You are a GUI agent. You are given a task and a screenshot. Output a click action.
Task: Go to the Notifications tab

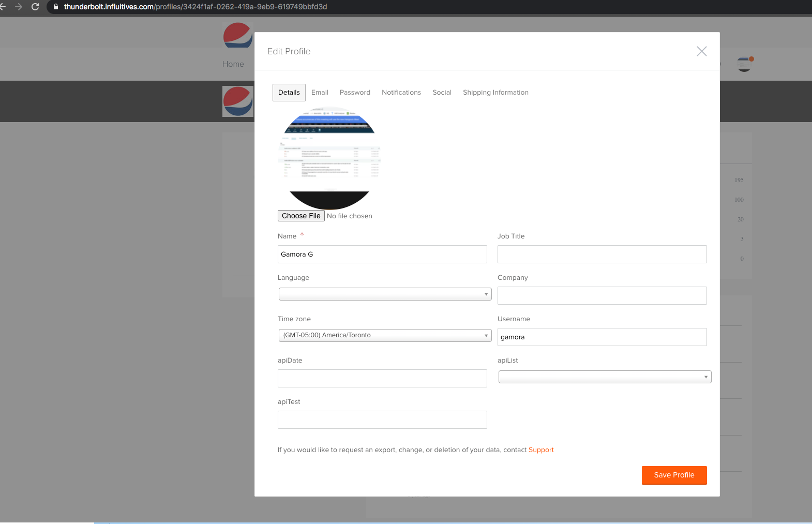pyautogui.click(x=401, y=93)
